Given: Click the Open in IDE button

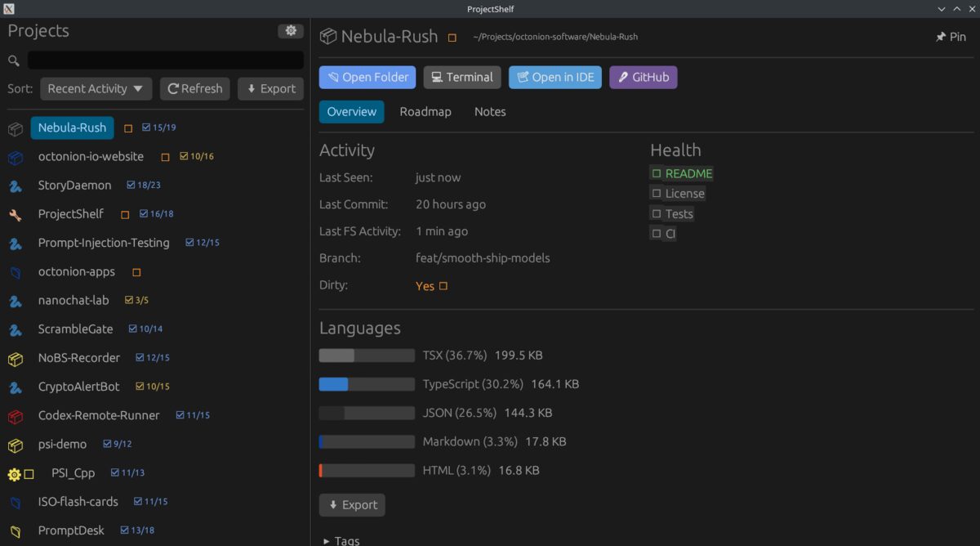Looking at the screenshot, I should (555, 78).
